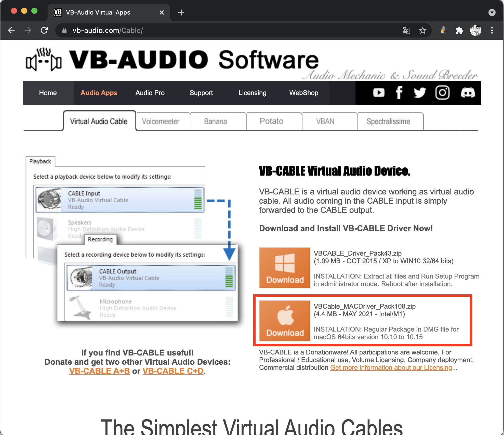Open VB-Audio YouTube channel icon

[379, 93]
